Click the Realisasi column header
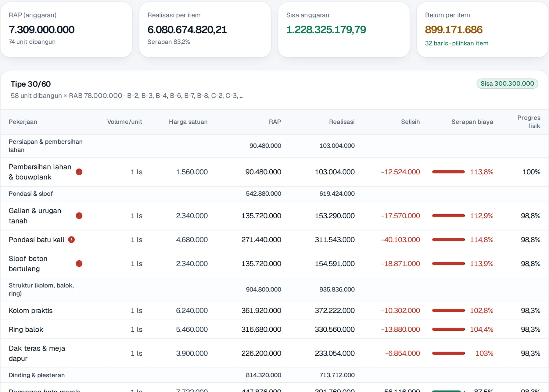549x392 pixels. [x=342, y=122]
